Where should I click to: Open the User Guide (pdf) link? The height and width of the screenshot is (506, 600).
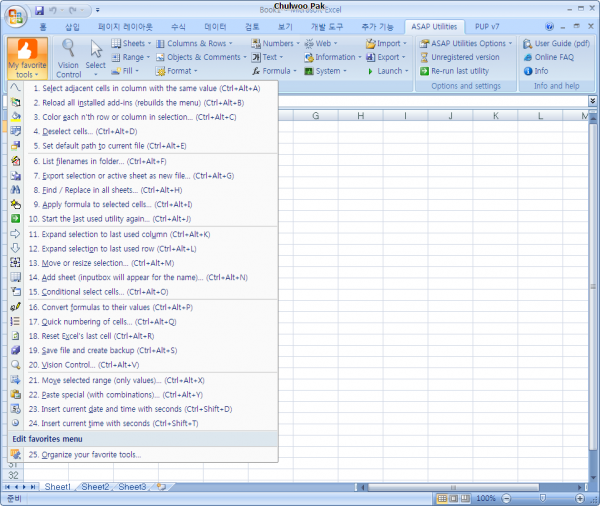[557, 43]
